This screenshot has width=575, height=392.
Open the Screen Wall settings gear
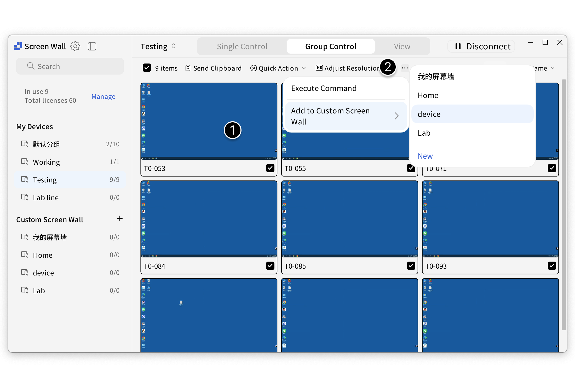point(75,46)
